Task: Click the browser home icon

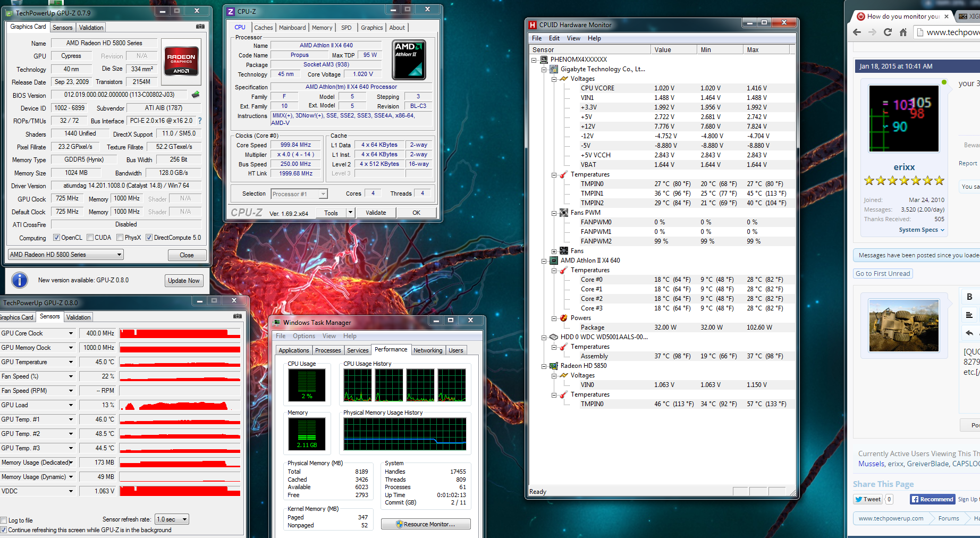Action: 903,32
